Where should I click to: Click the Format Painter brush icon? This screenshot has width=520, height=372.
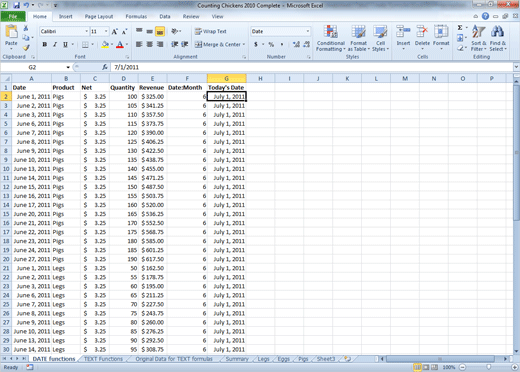[26, 48]
